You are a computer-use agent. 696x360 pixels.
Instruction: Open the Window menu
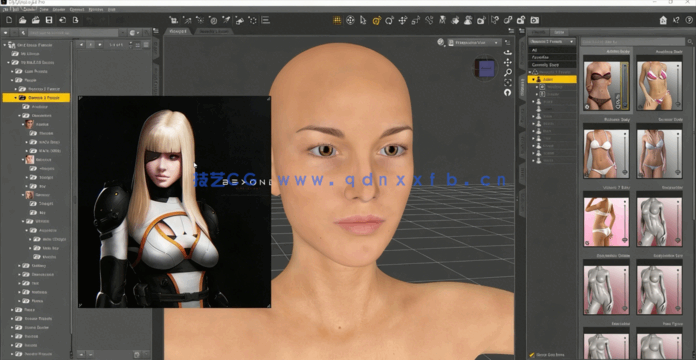[95, 9]
